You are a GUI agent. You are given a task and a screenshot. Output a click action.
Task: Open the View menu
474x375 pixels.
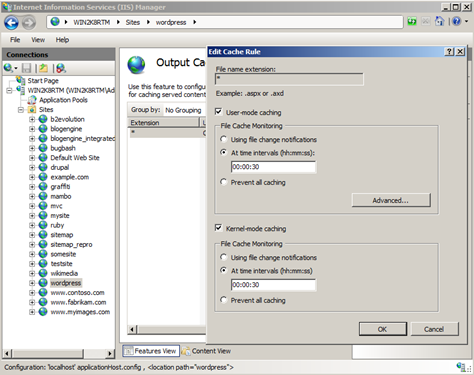click(38, 40)
